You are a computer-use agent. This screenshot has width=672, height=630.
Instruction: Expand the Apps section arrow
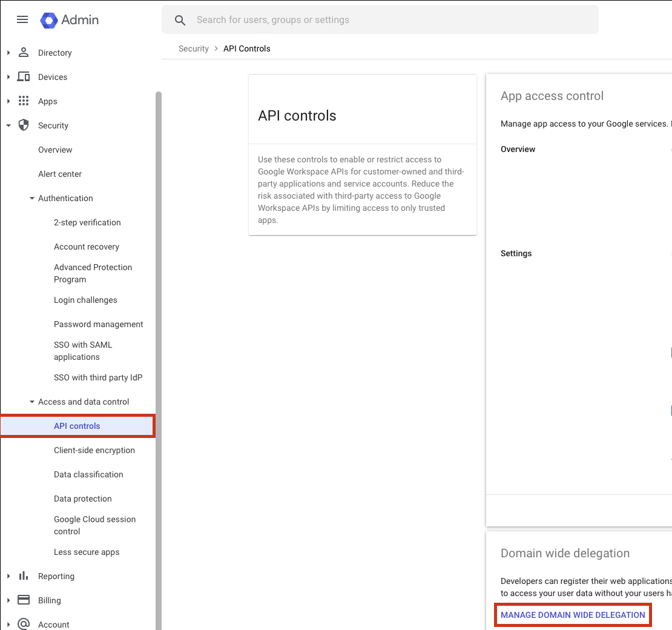pyautogui.click(x=8, y=101)
